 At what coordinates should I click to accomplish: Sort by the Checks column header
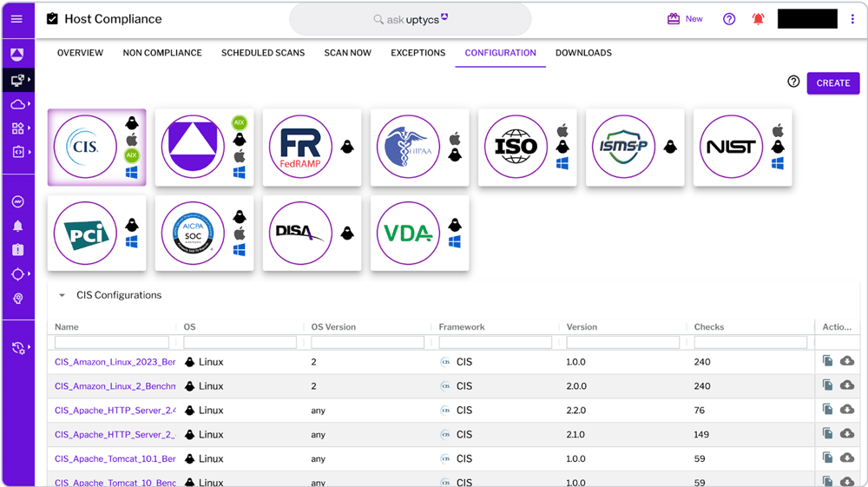(x=708, y=327)
